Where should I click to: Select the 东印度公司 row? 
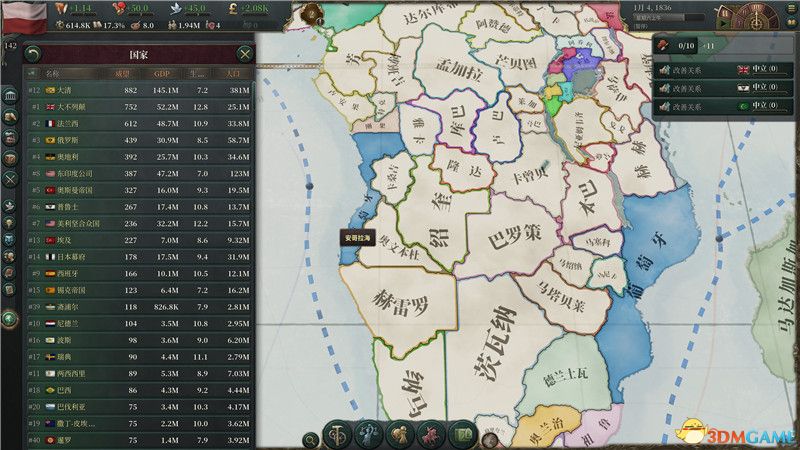[x=139, y=173]
